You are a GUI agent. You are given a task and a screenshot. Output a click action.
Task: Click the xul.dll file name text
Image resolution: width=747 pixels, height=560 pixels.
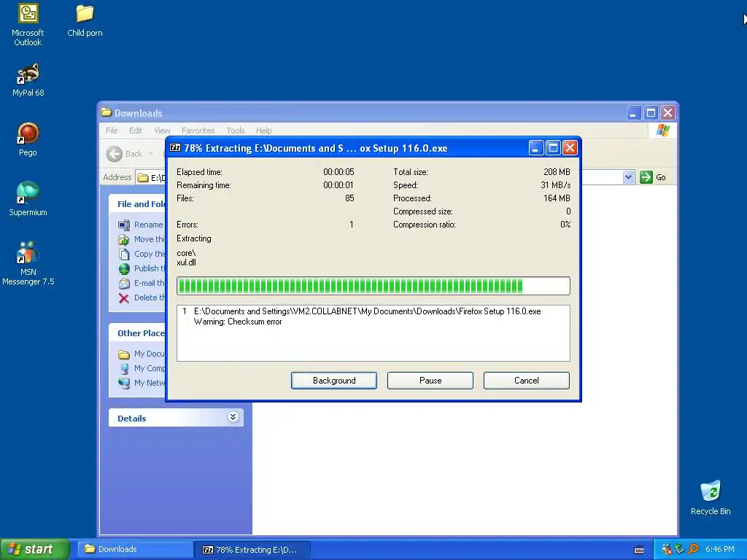click(186, 262)
